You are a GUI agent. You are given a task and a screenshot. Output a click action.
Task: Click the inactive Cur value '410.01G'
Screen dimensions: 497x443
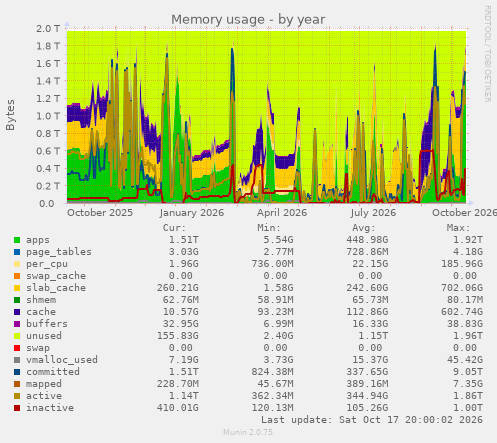pyautogui.click(x=178, y=408)
